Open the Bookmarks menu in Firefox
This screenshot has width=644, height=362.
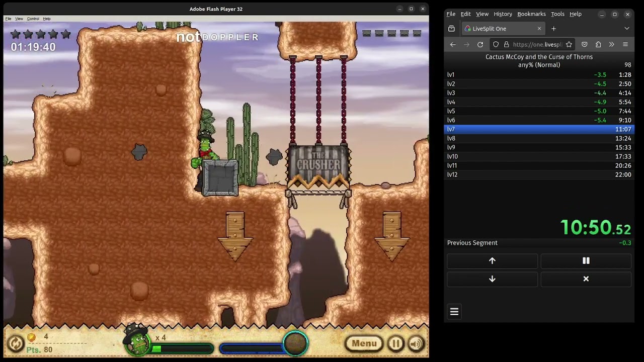pyautogui.click(x=531, y=14)
